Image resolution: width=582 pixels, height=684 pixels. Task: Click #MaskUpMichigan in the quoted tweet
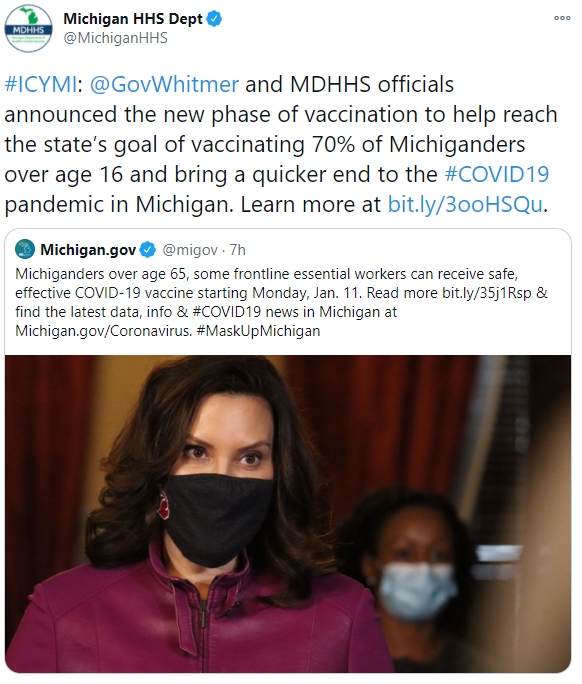point(258,331)
